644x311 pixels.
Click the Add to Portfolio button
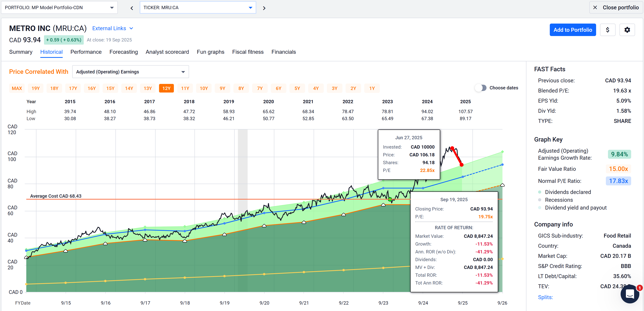[573, 30]
